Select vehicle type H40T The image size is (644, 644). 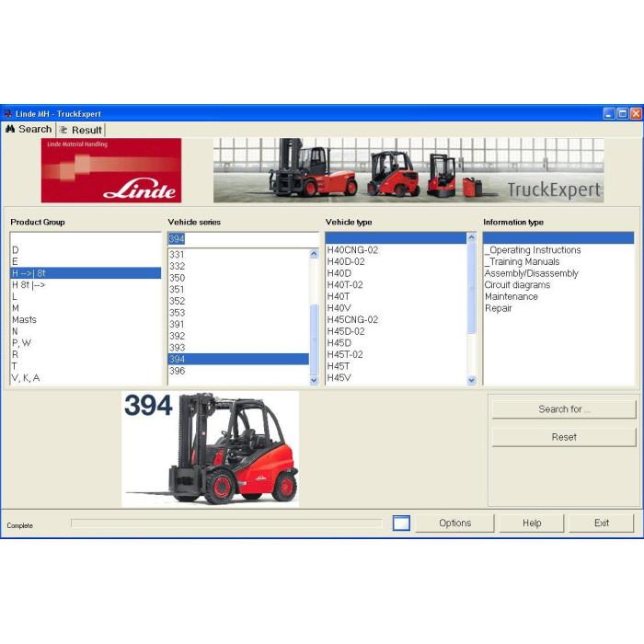point(396,296)
